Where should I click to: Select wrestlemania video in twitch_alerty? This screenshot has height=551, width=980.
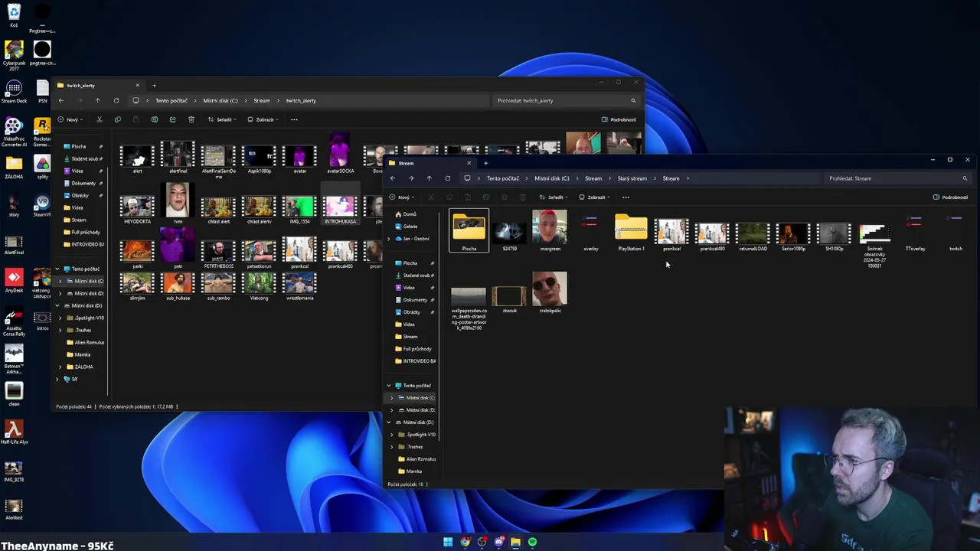299,286
